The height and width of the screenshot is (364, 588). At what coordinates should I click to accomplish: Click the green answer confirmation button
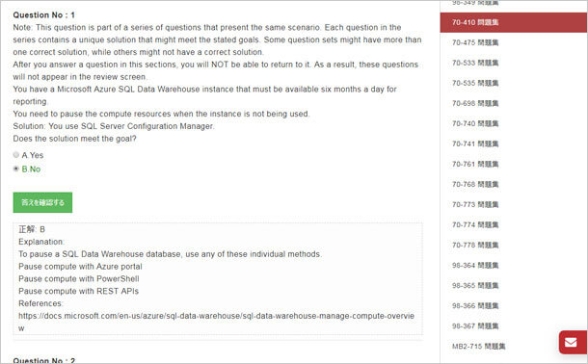point(42,202)
